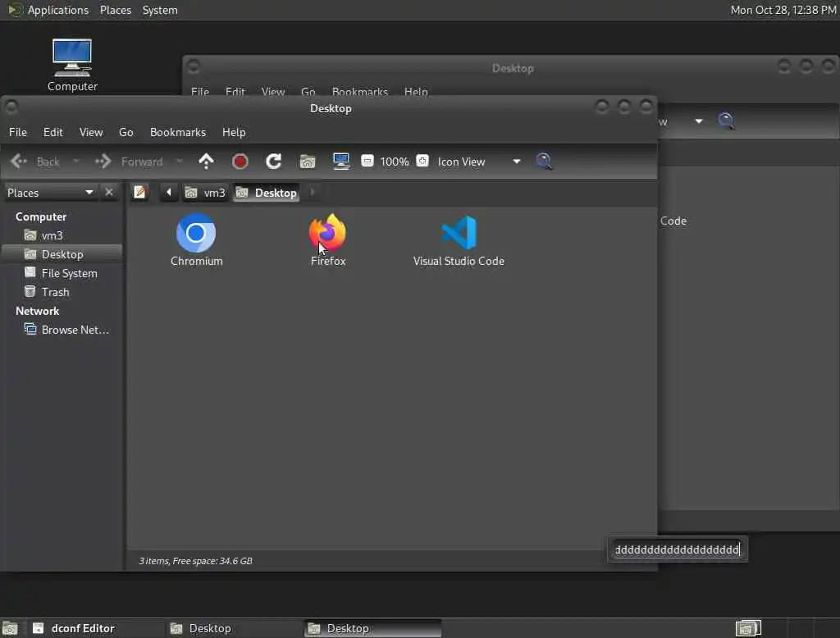The width and height of the screenshot is (840, 638).
Task: Click Bookmarks menu in back Desktop window
Action: tap(360, 92)
